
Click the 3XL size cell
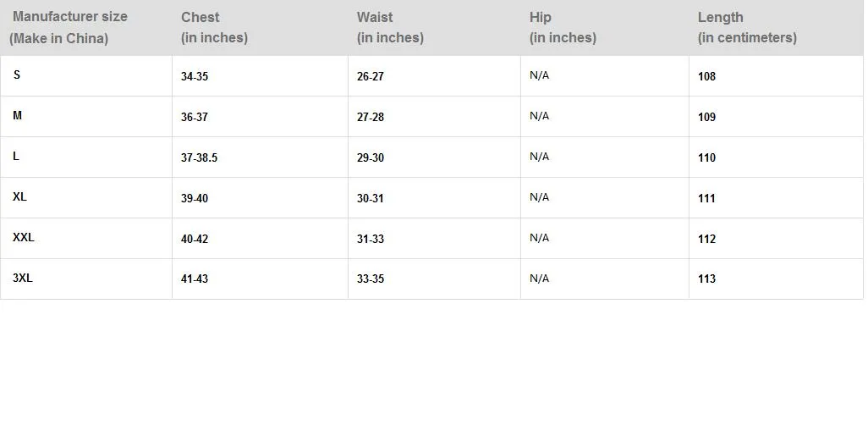click(x=23, y=278)
